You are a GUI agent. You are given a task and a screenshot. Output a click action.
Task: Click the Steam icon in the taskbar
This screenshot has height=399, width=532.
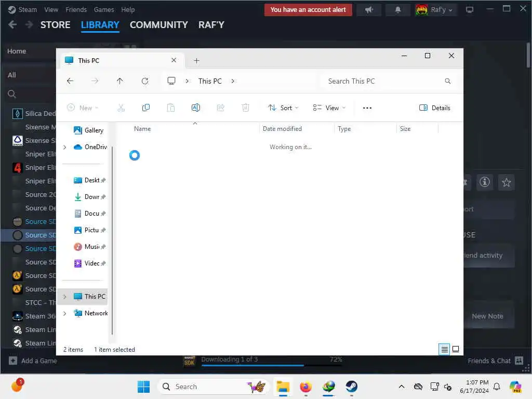(352, 387)
